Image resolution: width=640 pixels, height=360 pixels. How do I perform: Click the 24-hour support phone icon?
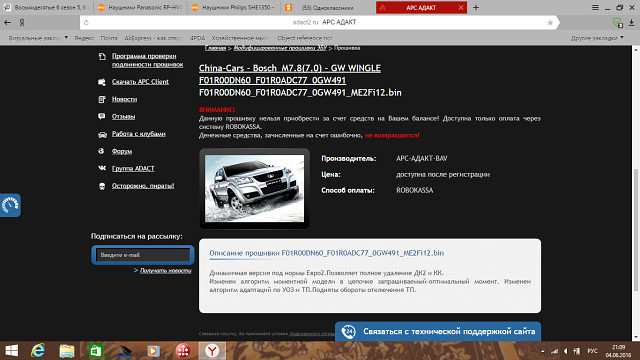349,331
